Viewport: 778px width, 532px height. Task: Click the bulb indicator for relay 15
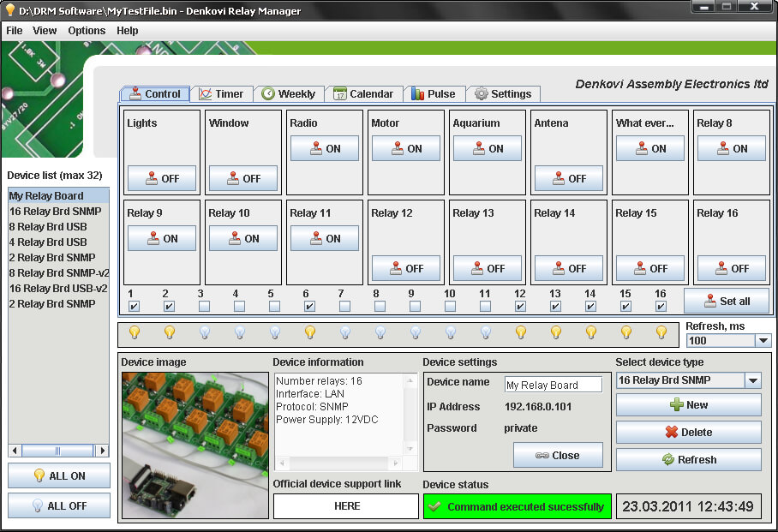tap(626, 332)
